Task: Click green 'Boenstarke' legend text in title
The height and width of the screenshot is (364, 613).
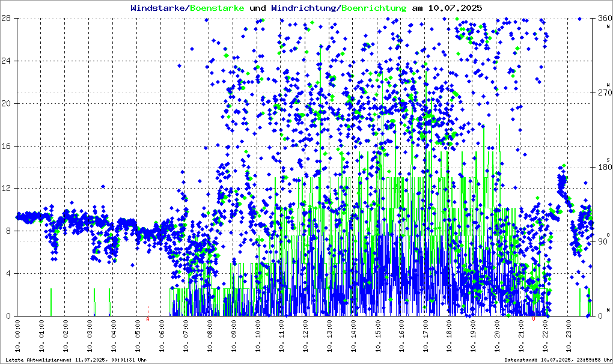Action: coord(217,8)
